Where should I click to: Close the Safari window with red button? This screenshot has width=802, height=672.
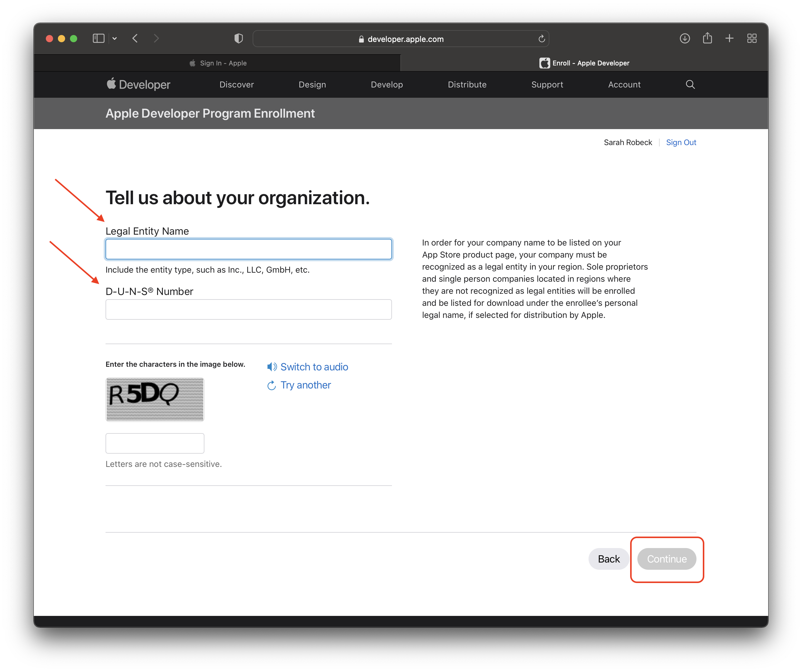pos(49,39)
